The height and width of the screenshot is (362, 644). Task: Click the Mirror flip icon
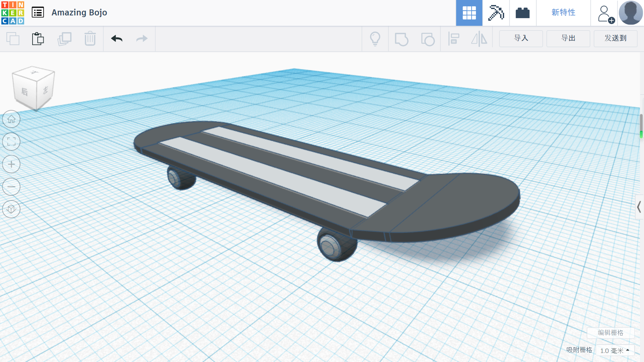pyautogui.click(x=479, y=39)
